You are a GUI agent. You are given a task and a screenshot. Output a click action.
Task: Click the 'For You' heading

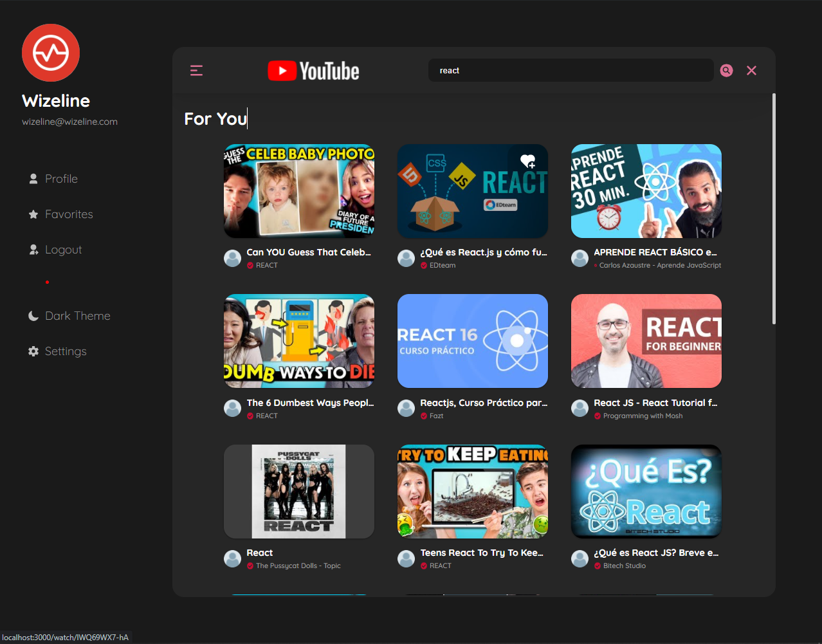tap(215, 119)
